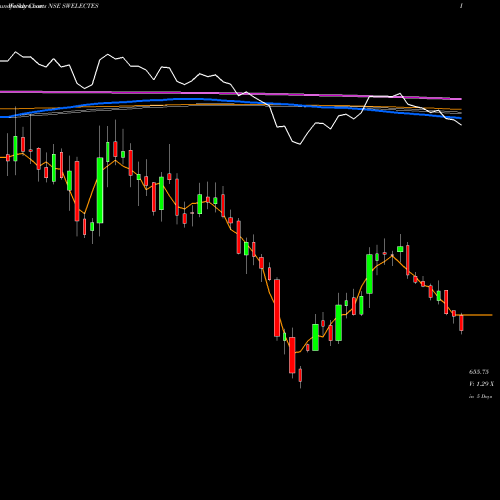Image resolution: width=500 pixels, height=500 pixels.
Task: Click the NSE SWELECTES chart title
Action: pyautogui.click(x=73, y=6)
